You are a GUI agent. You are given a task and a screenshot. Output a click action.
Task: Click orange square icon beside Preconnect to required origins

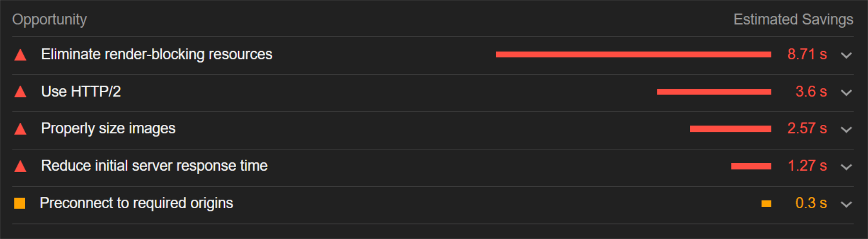tap(20, 203)
